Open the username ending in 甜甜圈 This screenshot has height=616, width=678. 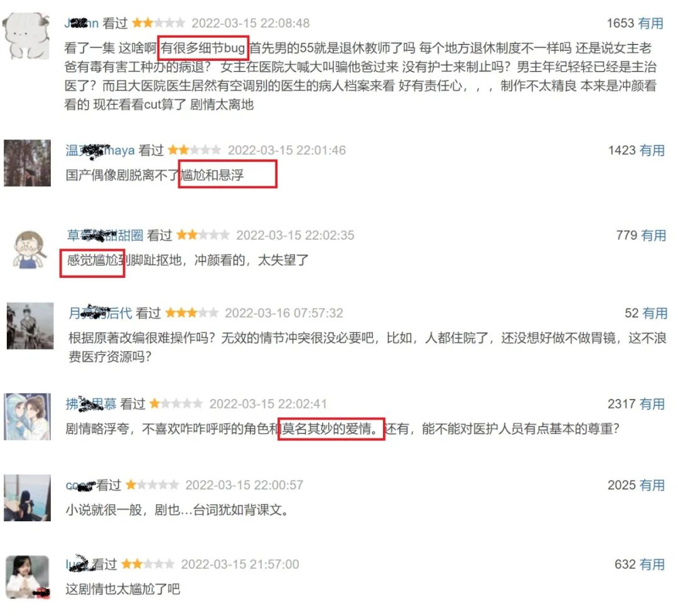click(105, 235)
